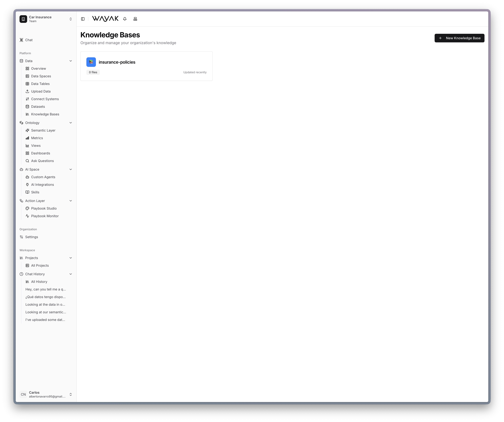Screen dimensions: 504x422
Task: Collapse the Action Layer section chevron
Action: pos(71,201)
